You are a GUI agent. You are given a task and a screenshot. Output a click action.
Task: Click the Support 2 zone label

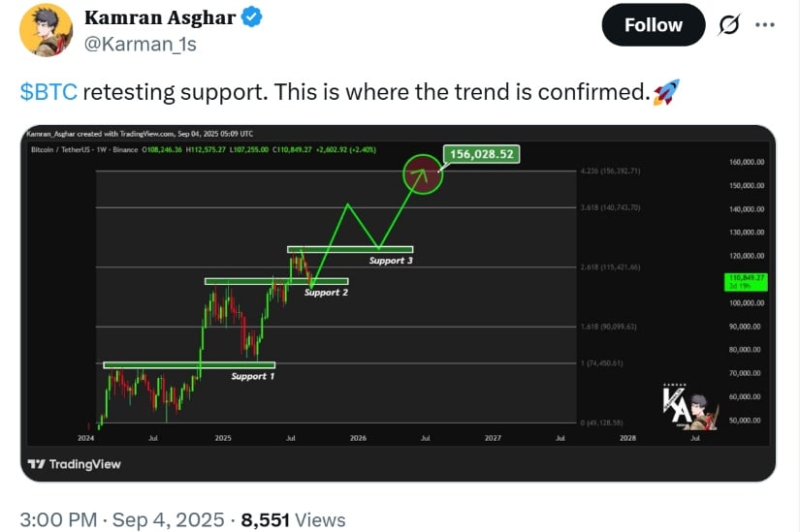[326, 293]
